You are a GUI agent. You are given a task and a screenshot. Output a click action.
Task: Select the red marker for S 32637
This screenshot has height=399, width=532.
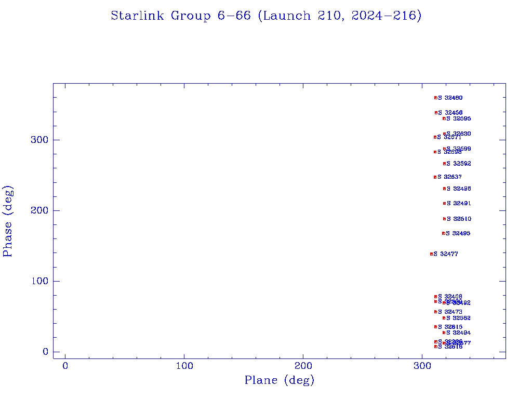[435, 177]
